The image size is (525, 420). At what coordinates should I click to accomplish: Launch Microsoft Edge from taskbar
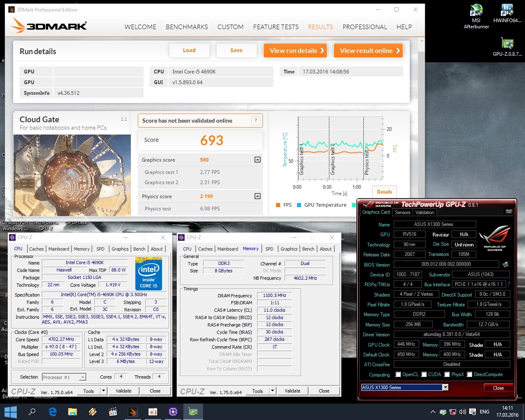(x=52, y=412)
